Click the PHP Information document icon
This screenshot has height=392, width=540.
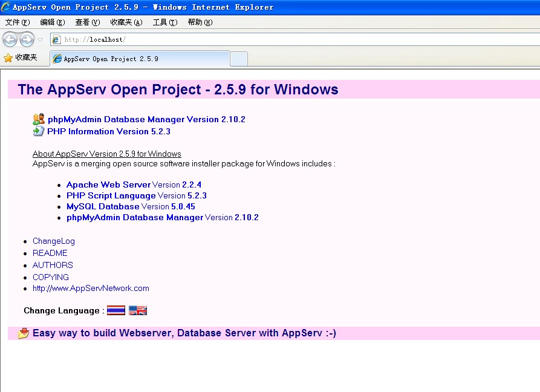38,131
